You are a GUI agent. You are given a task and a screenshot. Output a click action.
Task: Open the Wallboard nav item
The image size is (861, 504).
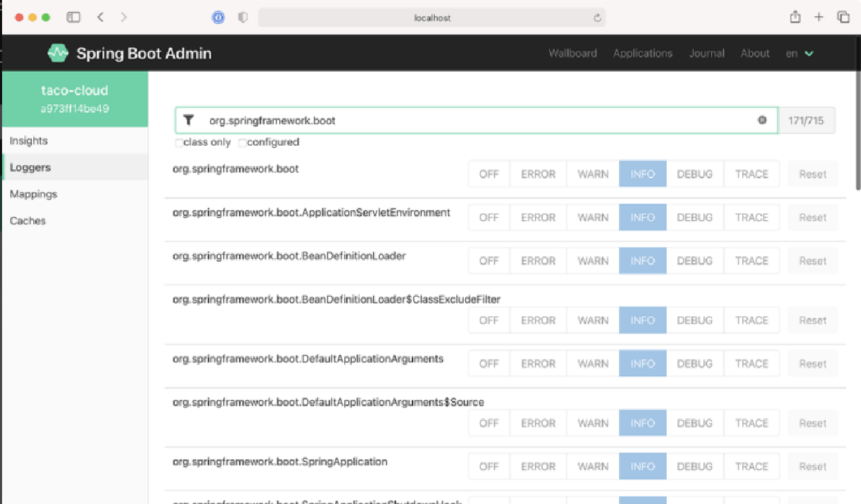click(x=573, y=53)
